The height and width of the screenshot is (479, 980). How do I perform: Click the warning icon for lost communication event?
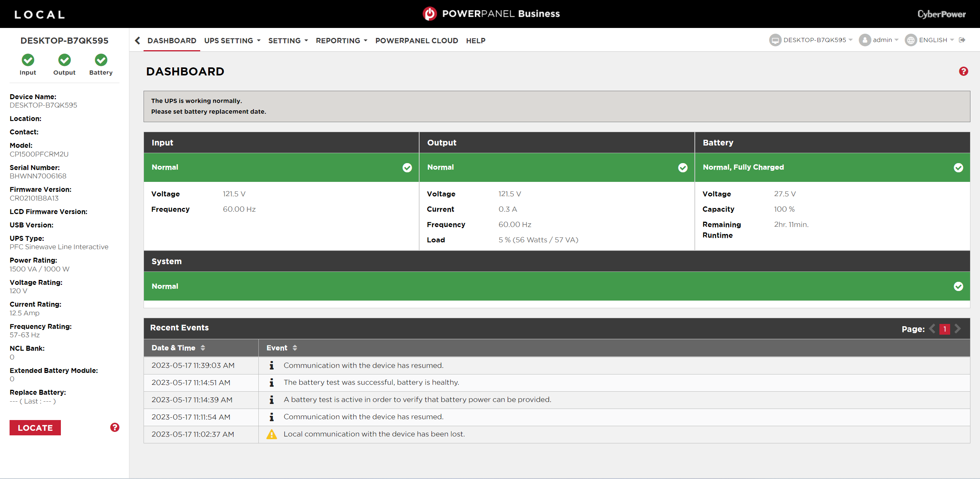(271, 434)
